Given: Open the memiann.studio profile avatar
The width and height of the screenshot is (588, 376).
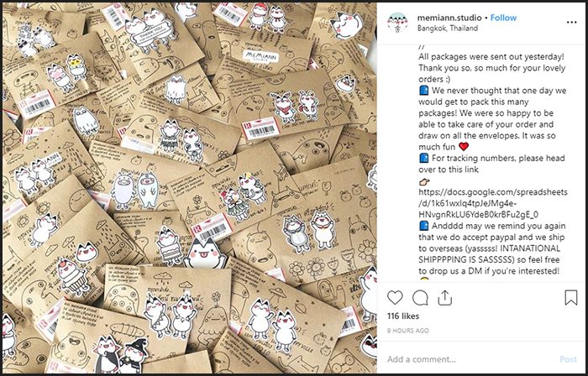Looking at the screenshot, I should [x=397, y=23].
